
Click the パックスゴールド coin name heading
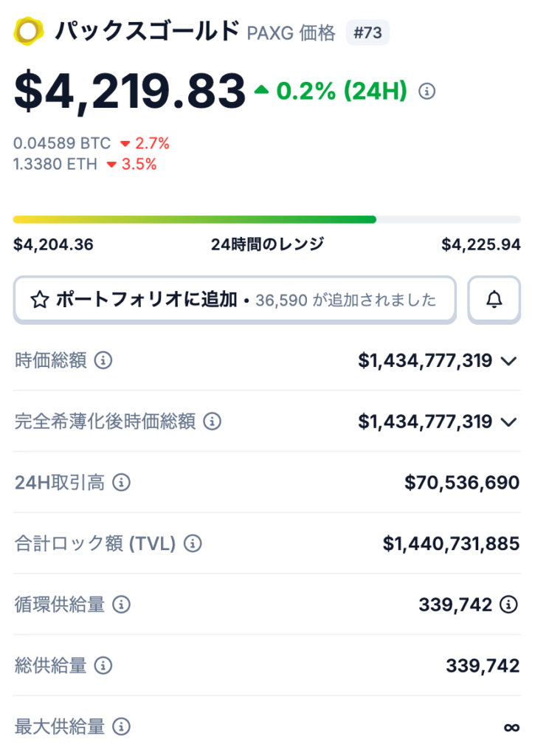click(148, 32)
